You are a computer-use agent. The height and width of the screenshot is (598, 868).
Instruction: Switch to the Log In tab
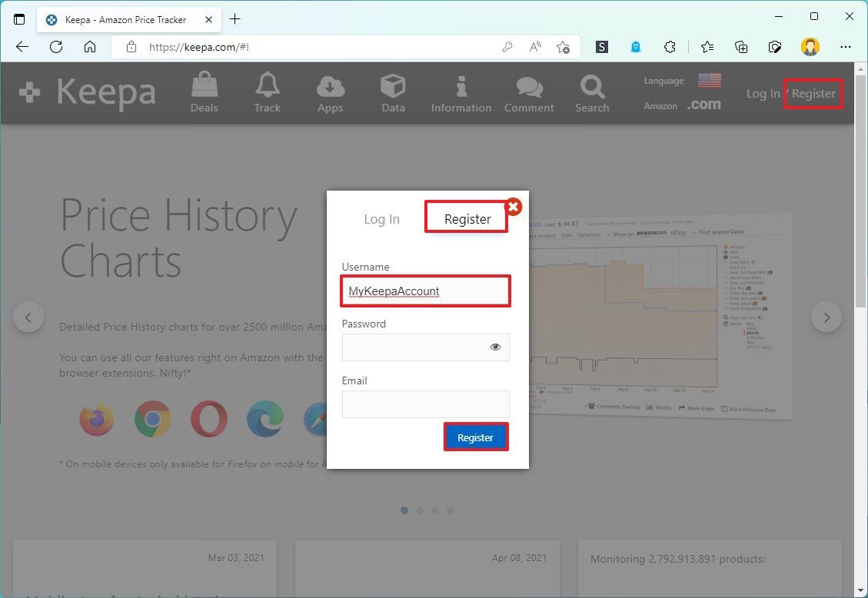381,218
